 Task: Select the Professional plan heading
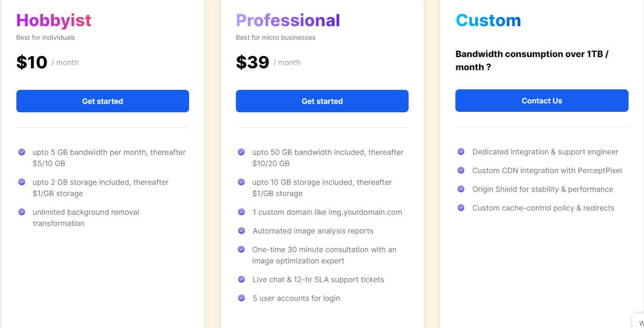pos(288,20)
